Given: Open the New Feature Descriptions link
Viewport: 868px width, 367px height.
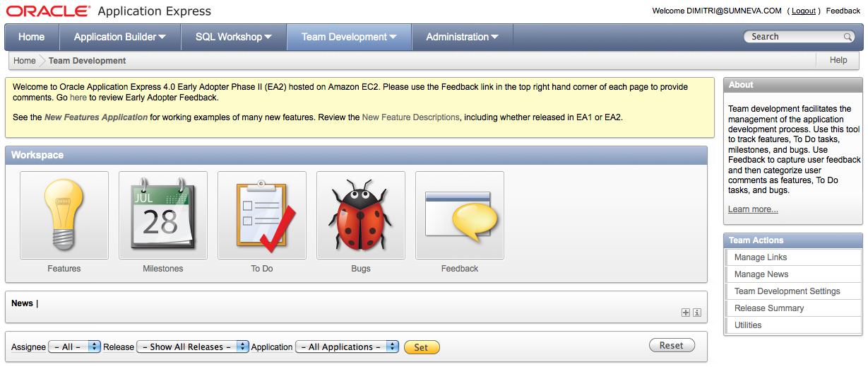Looking at the screenshot, I should 410,117.
